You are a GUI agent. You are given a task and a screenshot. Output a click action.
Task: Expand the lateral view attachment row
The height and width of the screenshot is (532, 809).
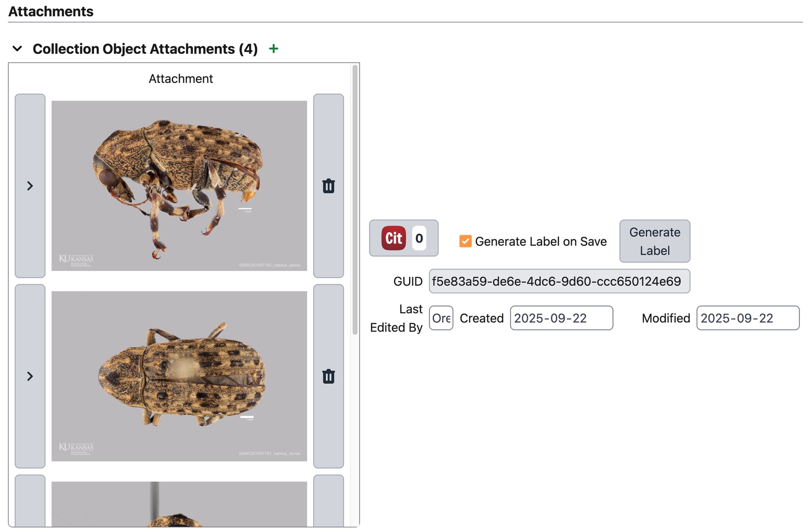[30, 186]
